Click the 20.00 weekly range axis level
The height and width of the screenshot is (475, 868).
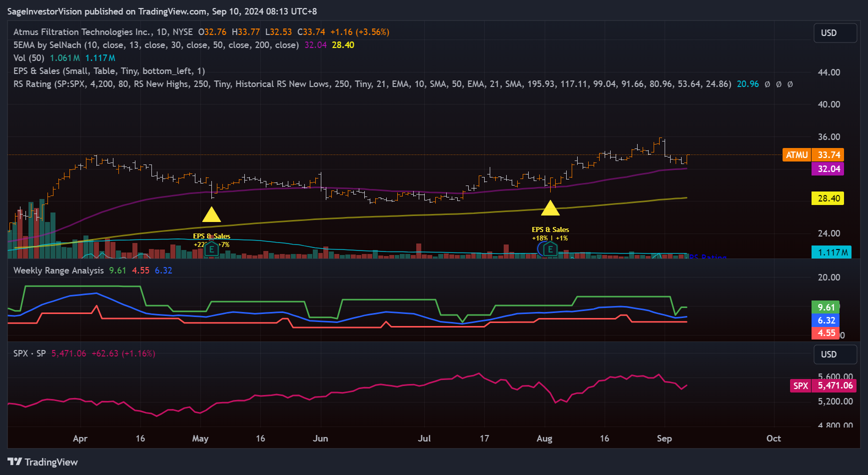(x=829, y=277)
